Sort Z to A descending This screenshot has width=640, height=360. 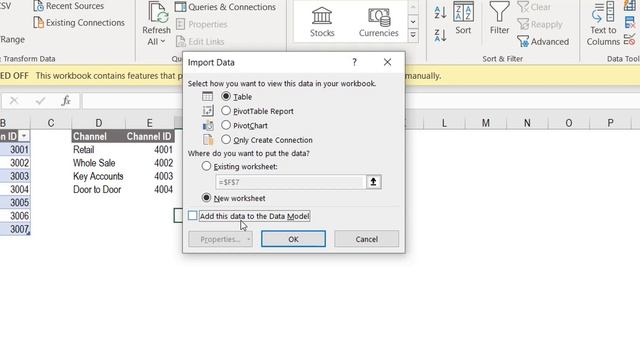pyautogui.click(x=440, y=35)
